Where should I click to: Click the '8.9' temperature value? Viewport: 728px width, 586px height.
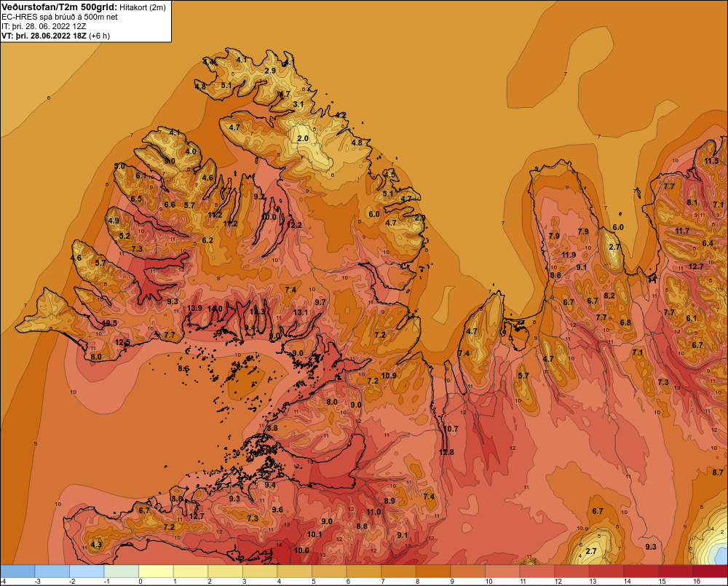389,501
